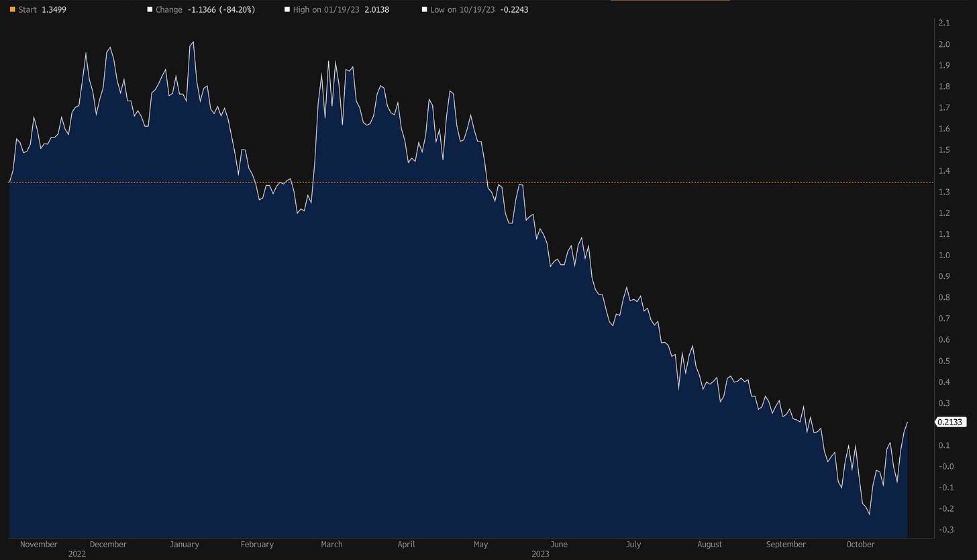
Task: Click the 0.5 tick on the y-axis
Action: tap(944, 361)
